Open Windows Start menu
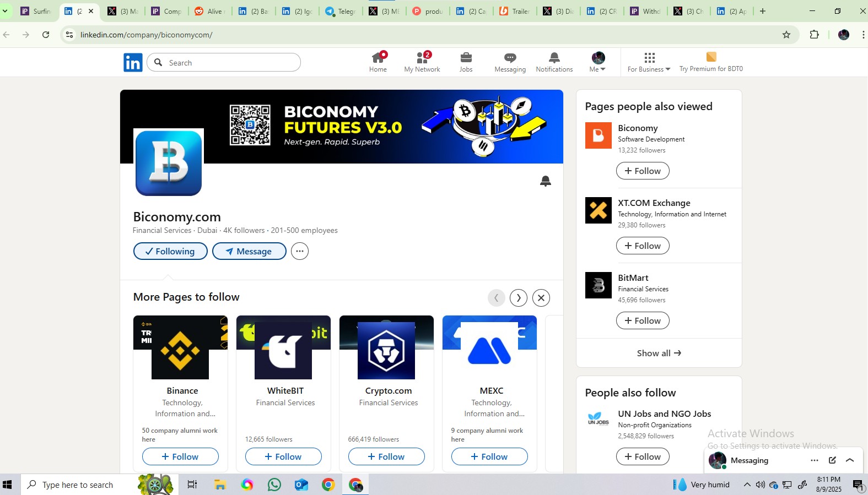The image size is (868, 495). (x=7, y=485)
